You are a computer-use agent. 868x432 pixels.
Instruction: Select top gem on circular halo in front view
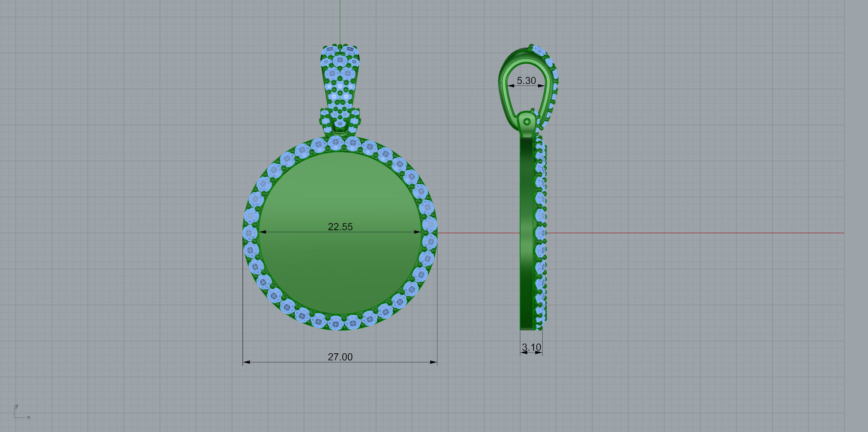tap(336, 142)
